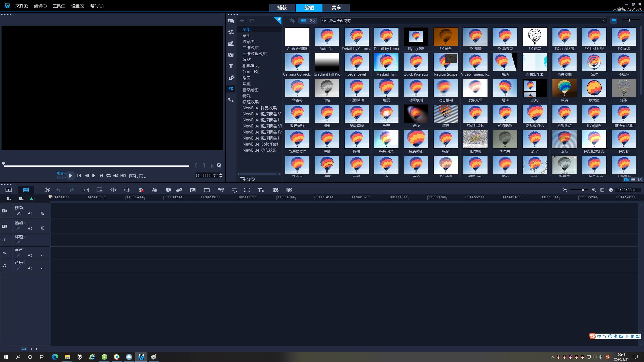
Task: Select the Slide tool in timeline toolbar
Action: (x=127, y=190)
